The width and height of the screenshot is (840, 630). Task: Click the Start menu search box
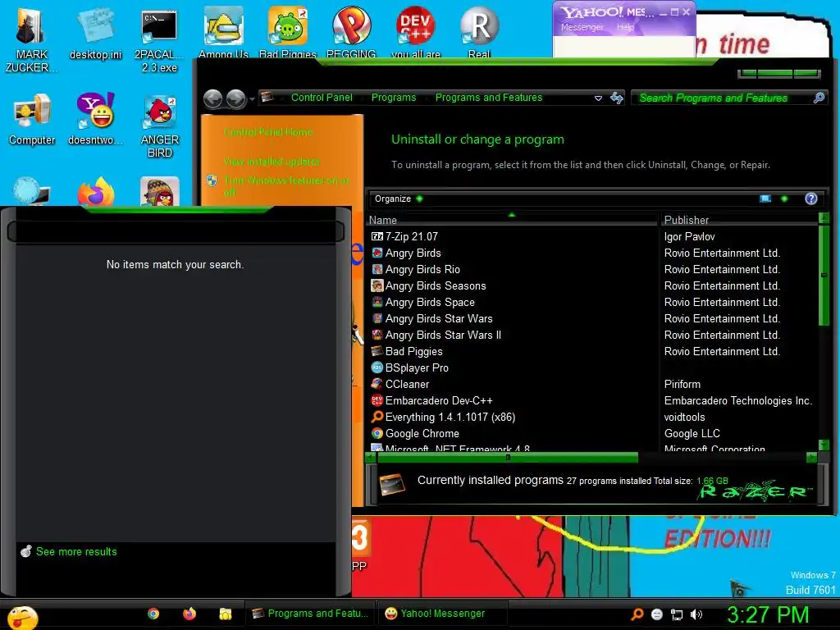coord(176,231)
